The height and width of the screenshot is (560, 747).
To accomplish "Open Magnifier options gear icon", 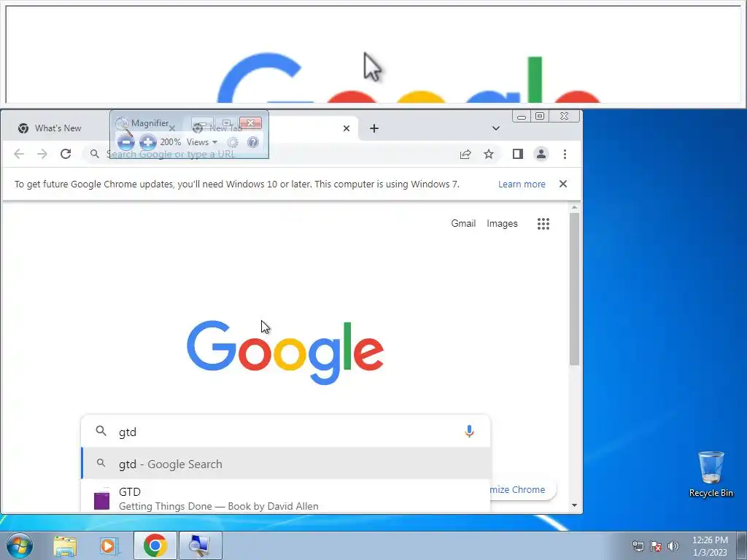I will pyautogui.click(x=233, y=142).
